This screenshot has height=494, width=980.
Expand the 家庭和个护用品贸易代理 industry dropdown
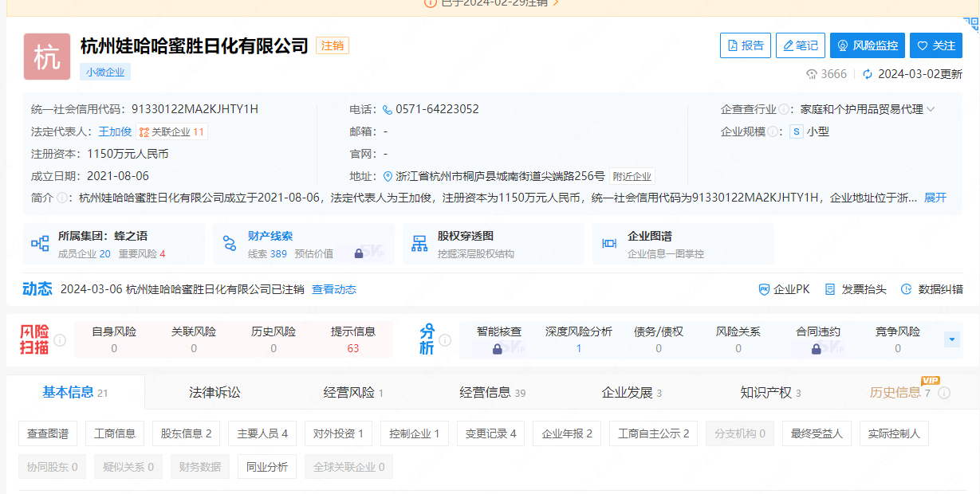pyautogui.click(x=930, y=109)
